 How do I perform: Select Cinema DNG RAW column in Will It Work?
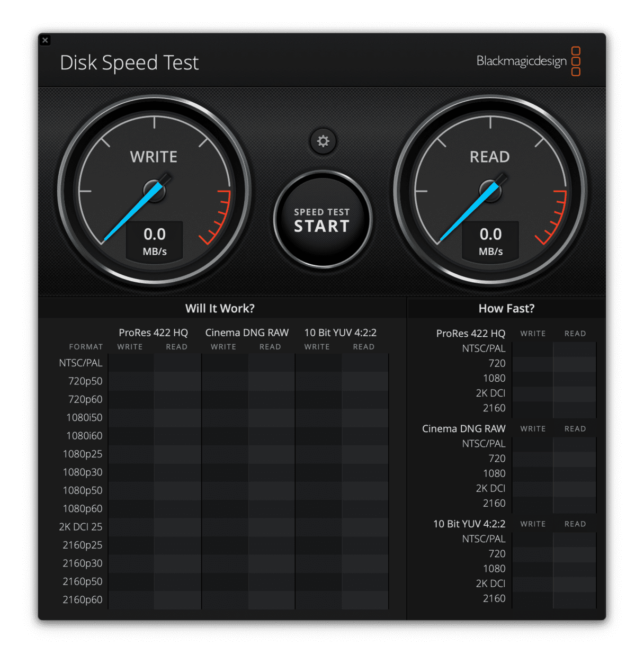click(247, 333)
